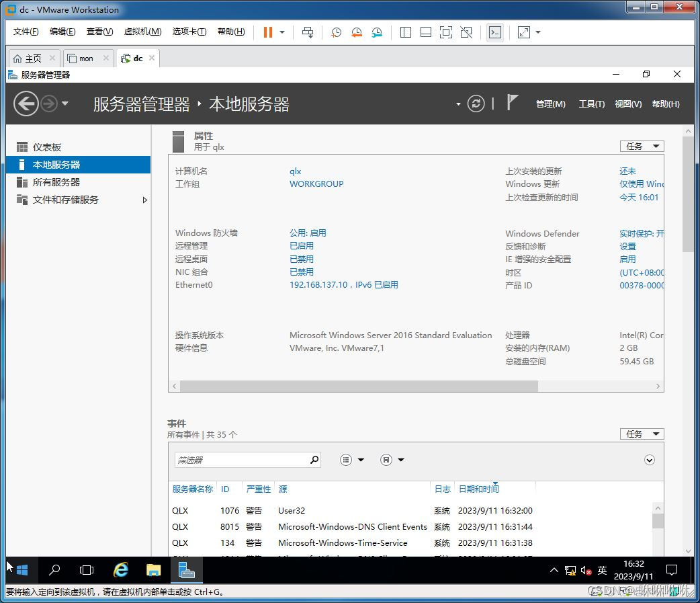Image resolution: width=700 pixels, height=603 pixels.
Task: Click the enter full screen mode icon
Action: click(446, 32)
